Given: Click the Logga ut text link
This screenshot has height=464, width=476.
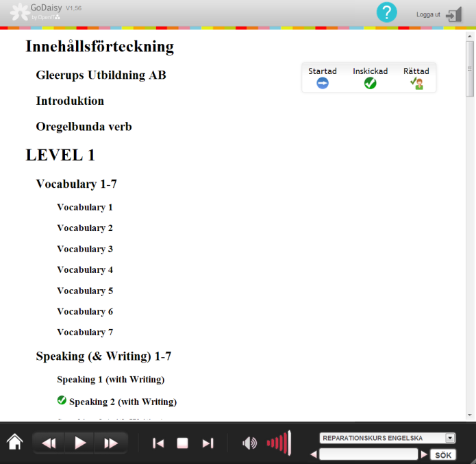Looking at the screenshot, I should (x=428, y=14).
